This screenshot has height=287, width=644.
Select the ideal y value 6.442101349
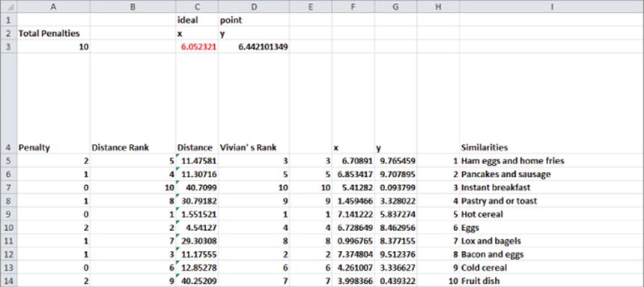(254, 47)
